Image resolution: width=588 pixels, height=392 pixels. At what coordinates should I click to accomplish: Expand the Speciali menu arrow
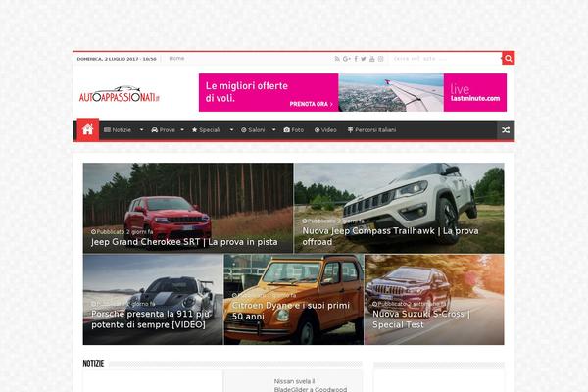tap(231, 130)
